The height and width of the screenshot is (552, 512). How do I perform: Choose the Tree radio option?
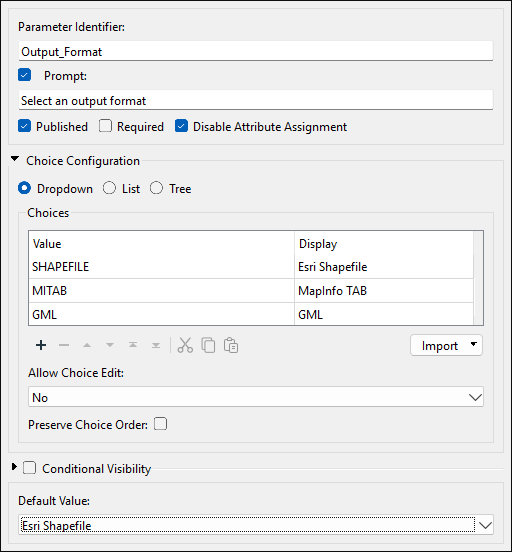point(156,188)
